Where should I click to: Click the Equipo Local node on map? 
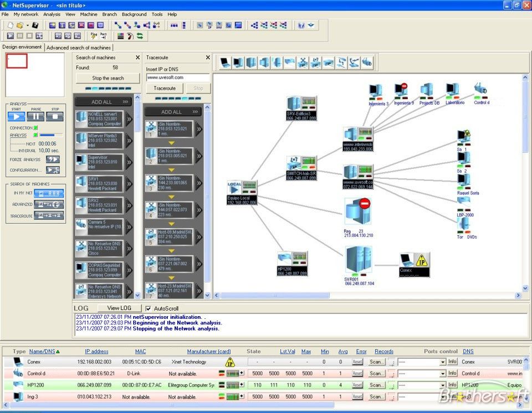tap(242, 191)
